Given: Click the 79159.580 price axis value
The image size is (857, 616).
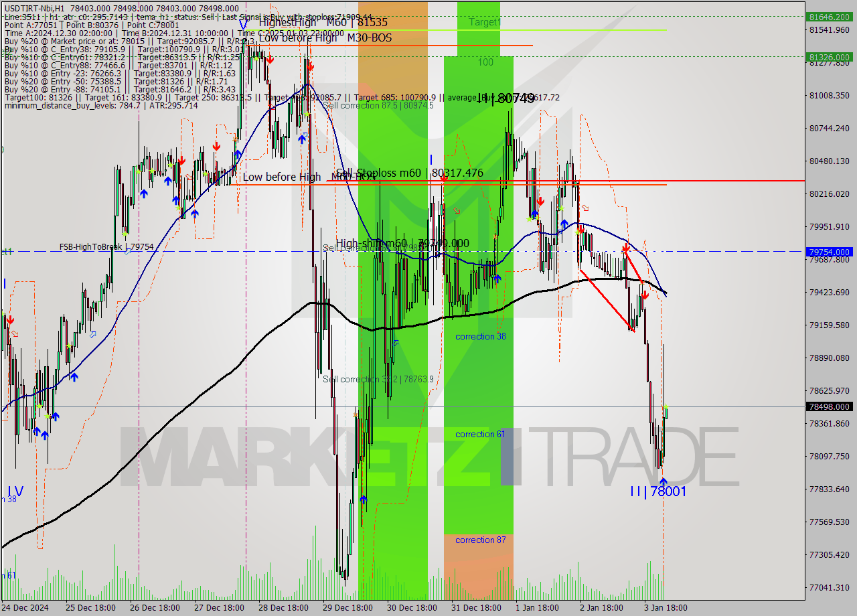Looking at the screenshot, I should point(830,325).
